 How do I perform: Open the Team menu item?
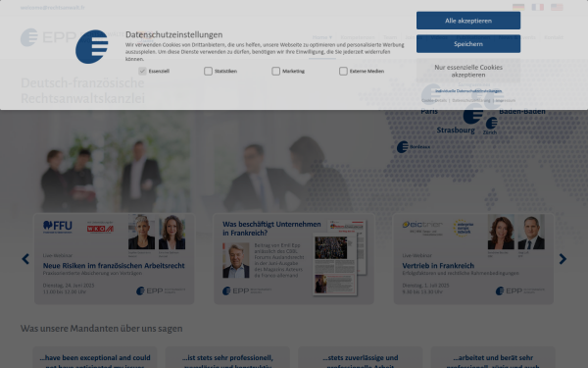coord(390,37)
